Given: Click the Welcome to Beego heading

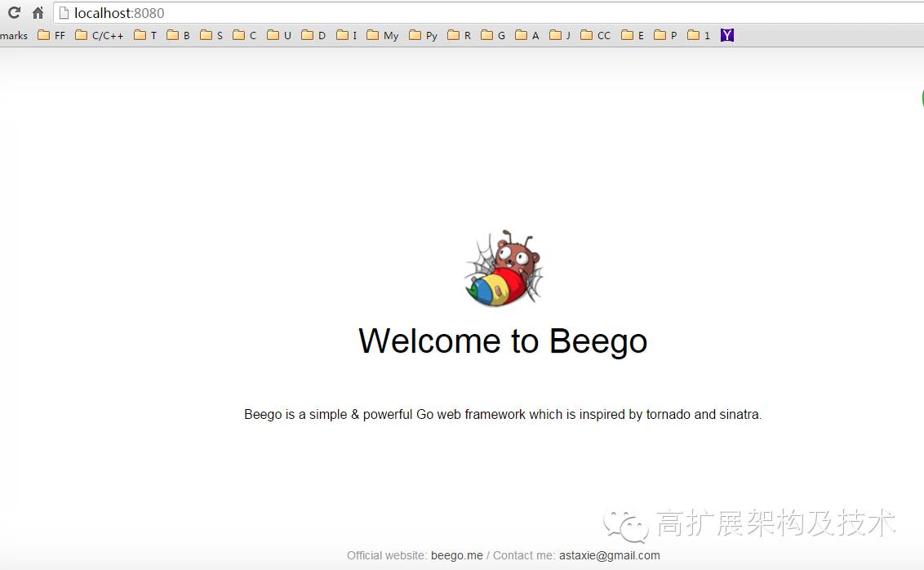Looking at the screenshot, I should (x=503, y=341).
